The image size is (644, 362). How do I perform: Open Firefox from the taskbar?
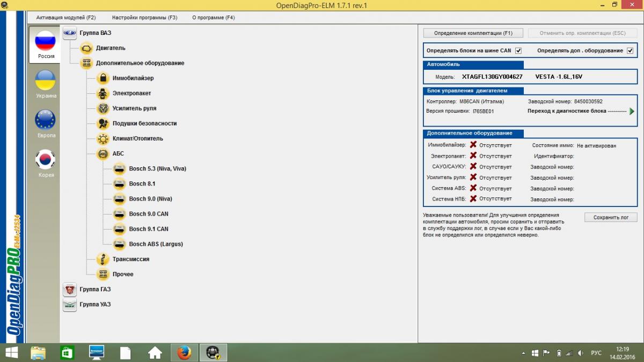click(185, 352)
